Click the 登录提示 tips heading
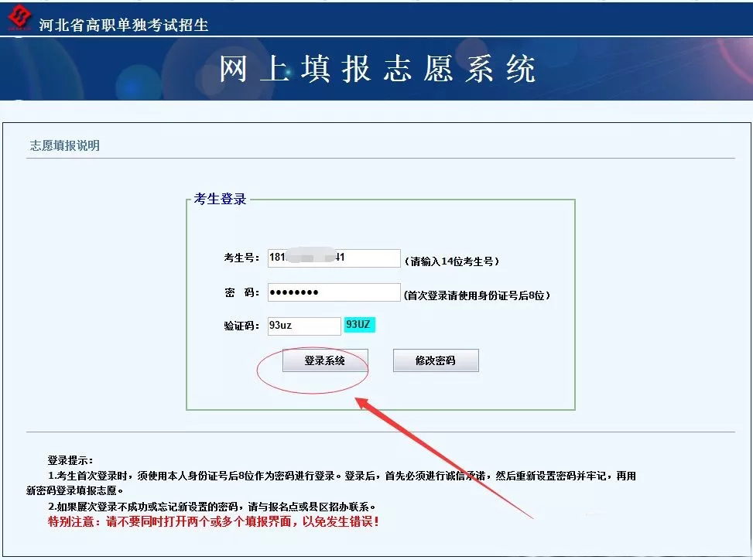This screenshot has width=753, height=560. coord(70,460)
